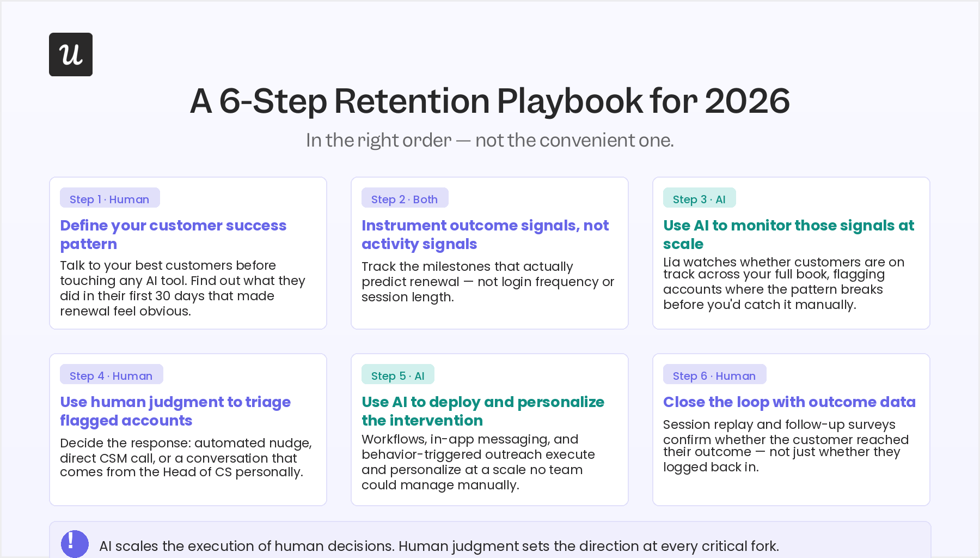Select the 'Step 1 · Human' tag
The width and height of the screenshot is (980, 558).
click(x=110, y=198)
